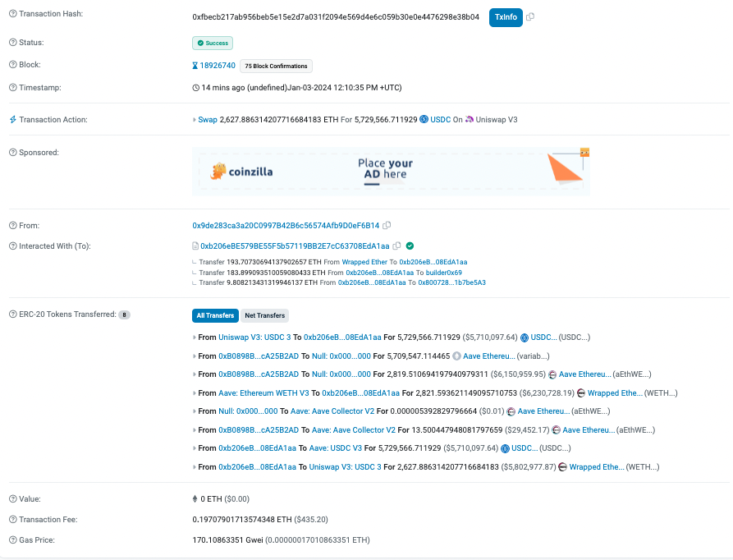Expand transfer from Aave: Ethereum WETH V3
This screenshot has width=733, height=560.
point(195,393)
